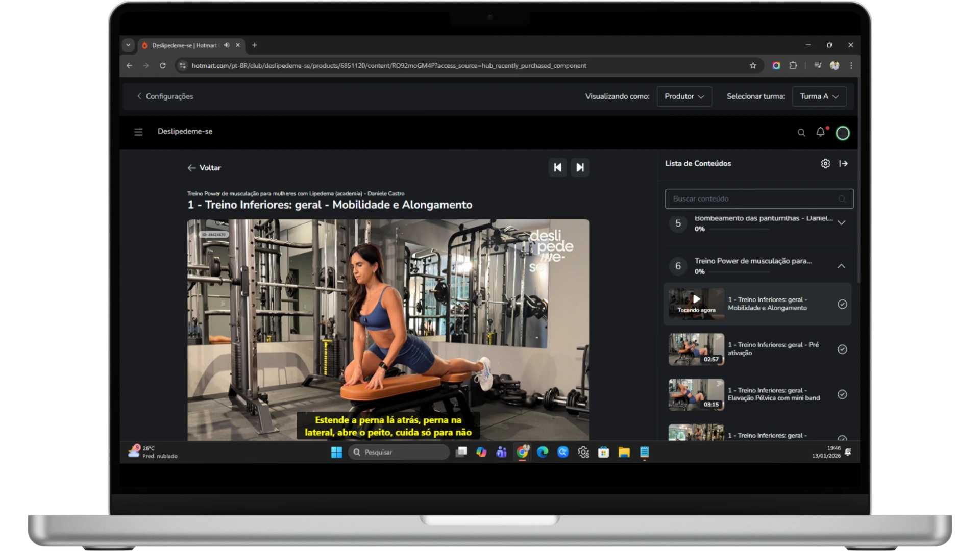Open the Pré ativação video thumbnail
This screenshot has width=980, height=551.
point(696,349)
